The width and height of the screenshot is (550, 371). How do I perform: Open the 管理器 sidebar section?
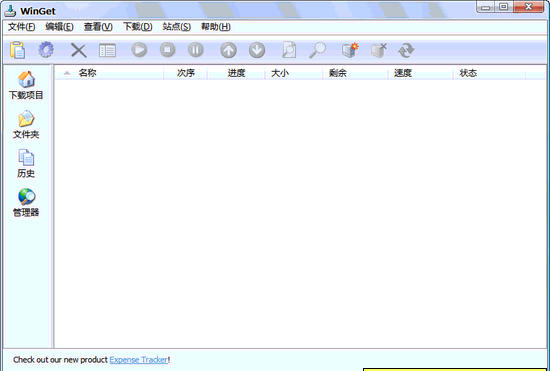coord(26,203)
